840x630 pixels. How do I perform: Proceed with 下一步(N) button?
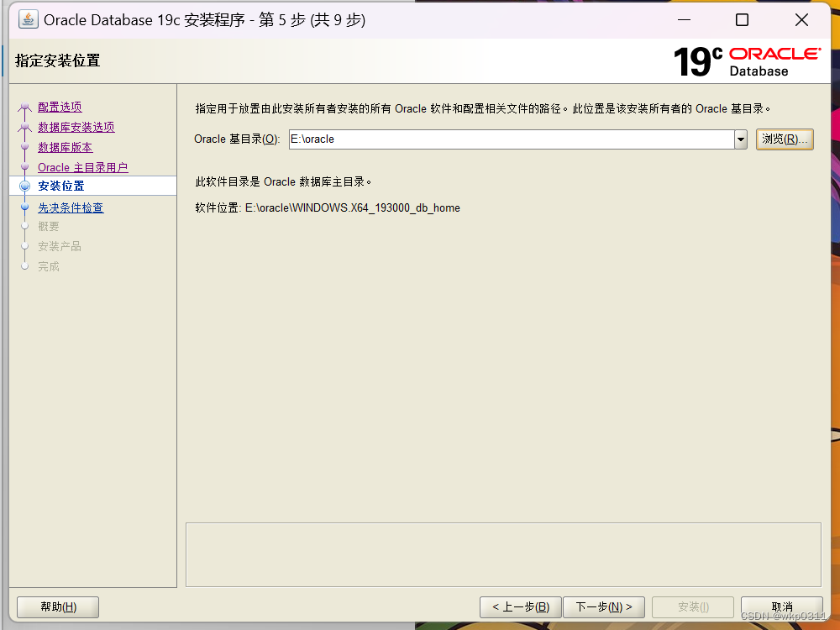point(604,606)
